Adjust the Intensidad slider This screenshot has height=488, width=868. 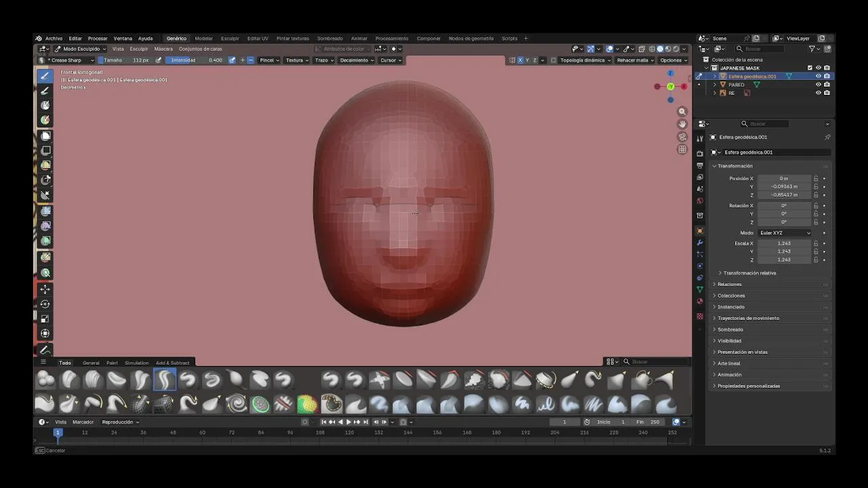pos(196,60)
